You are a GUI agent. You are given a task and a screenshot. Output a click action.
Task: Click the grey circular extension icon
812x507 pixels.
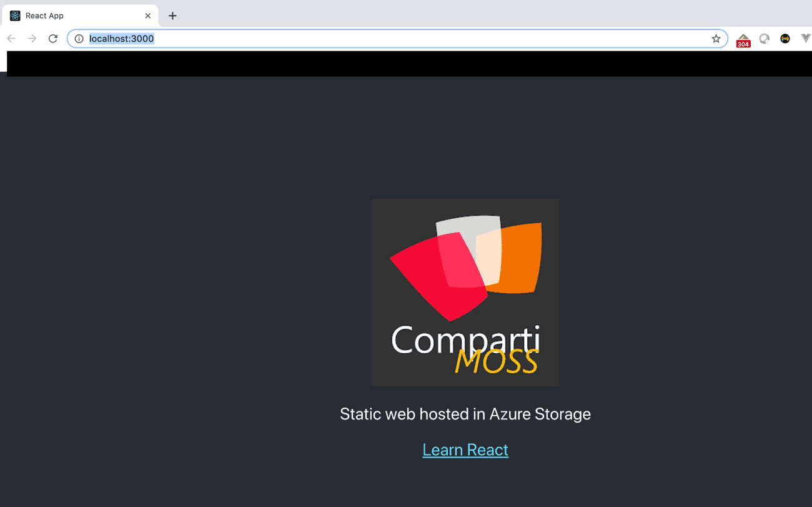coord(764,39)
